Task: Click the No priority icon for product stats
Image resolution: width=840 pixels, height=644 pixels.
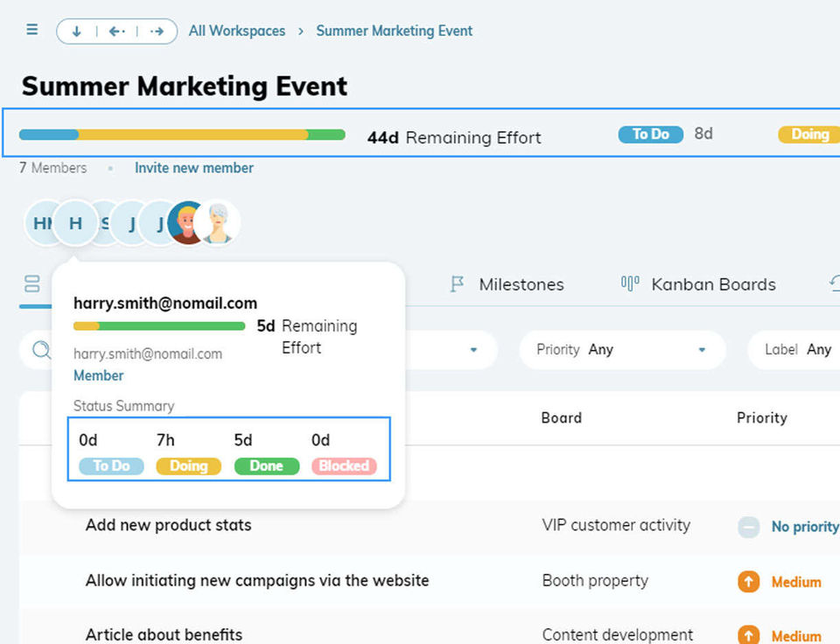Action: (748, 527)
